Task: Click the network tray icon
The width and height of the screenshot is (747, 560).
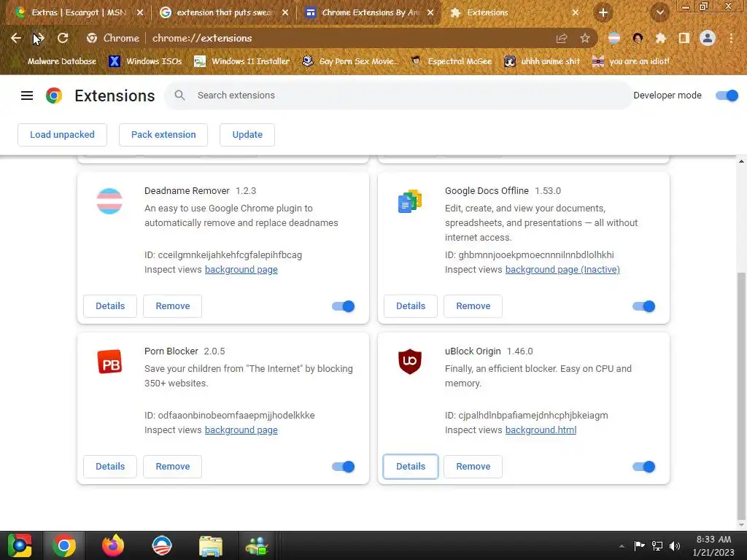Action: click(x=657, y=546)
